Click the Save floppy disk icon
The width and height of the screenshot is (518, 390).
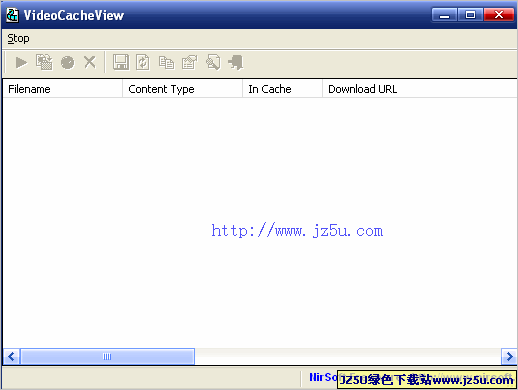click(121, 62)
